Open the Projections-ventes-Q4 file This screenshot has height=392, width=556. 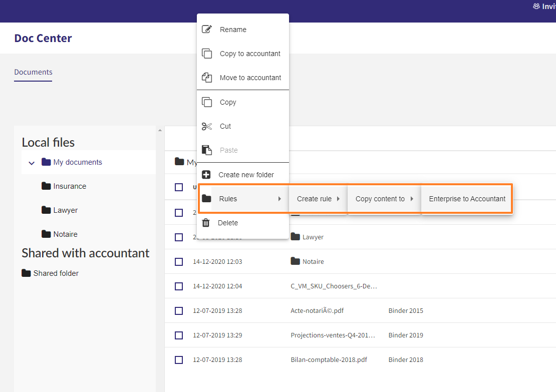coord(333,335)
